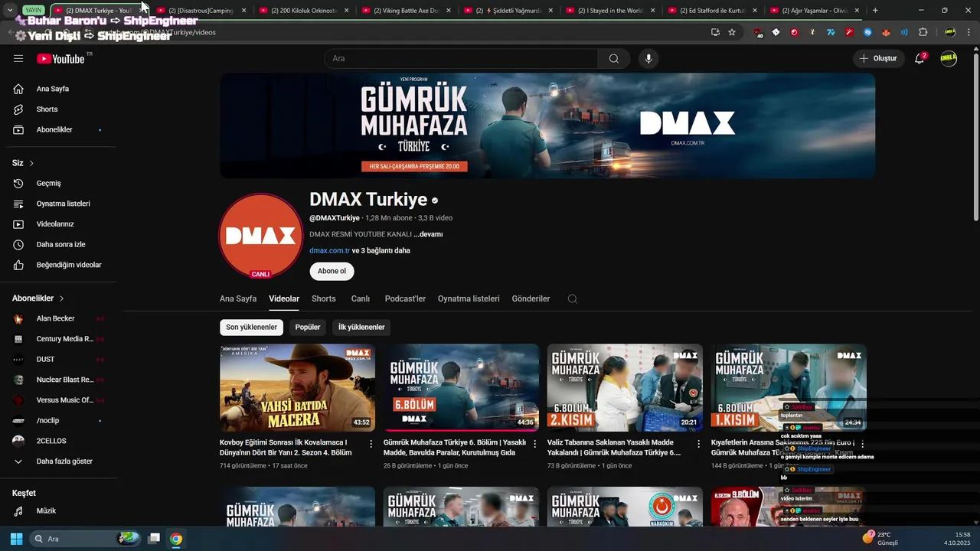Click the YouTube logo
The image size is (980, 551).
pyautogui.click(x=60, y=59)
